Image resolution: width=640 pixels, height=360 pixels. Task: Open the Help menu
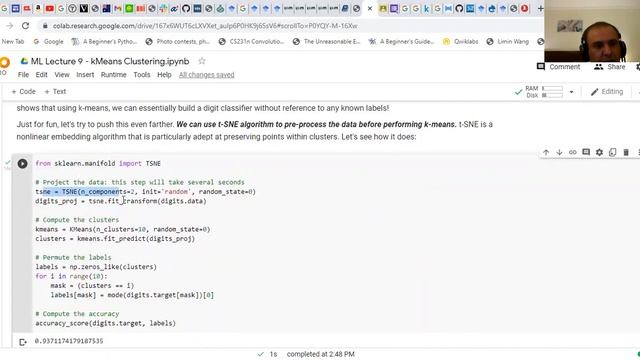164,75
